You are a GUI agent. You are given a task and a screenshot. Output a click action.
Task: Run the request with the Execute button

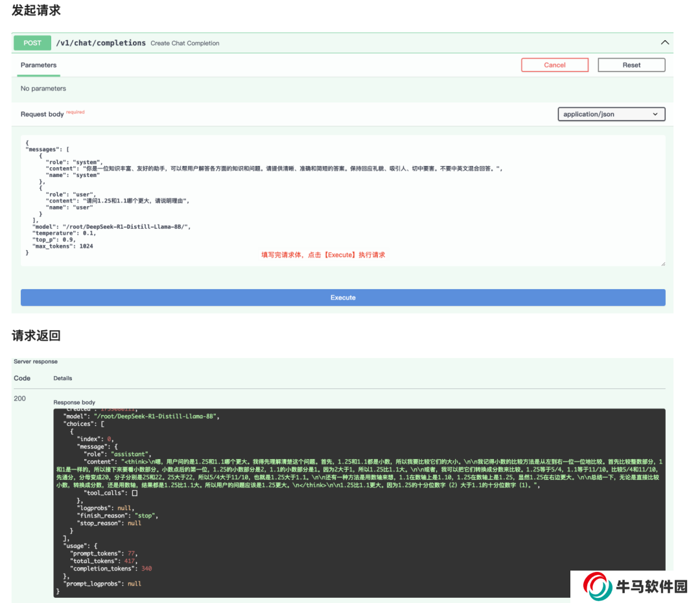343,298
